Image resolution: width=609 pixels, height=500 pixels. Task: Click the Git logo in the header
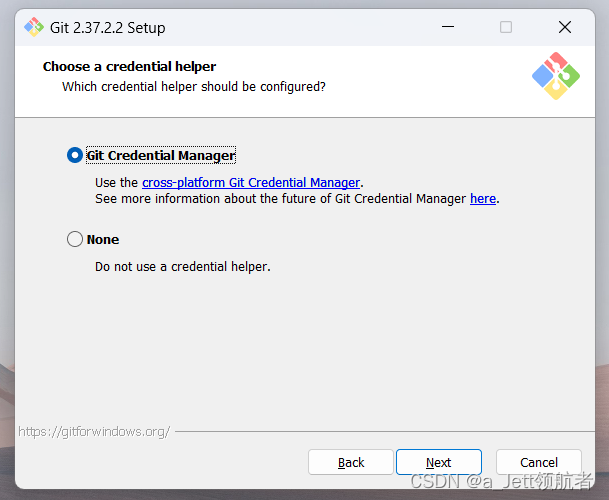click(x=556, y=76)
